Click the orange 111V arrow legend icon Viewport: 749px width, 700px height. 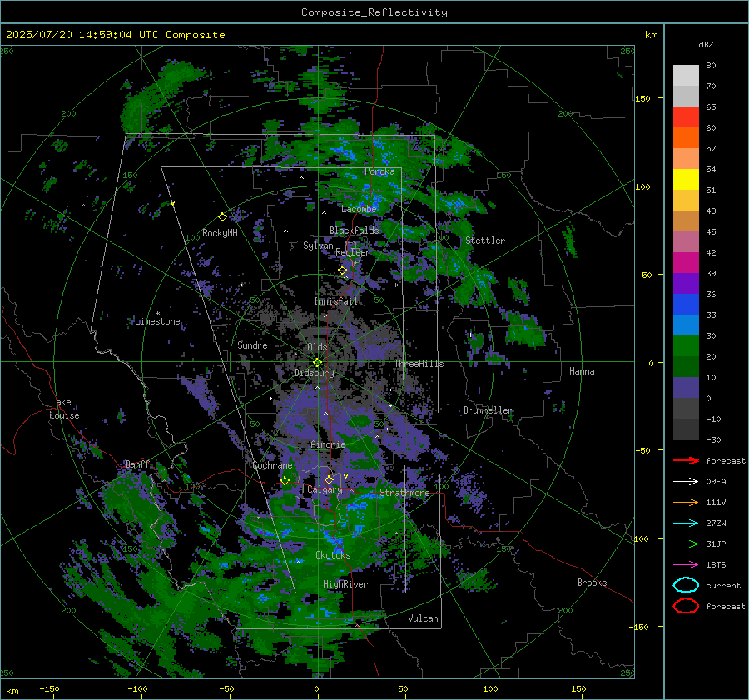click(x=686, y=502)
